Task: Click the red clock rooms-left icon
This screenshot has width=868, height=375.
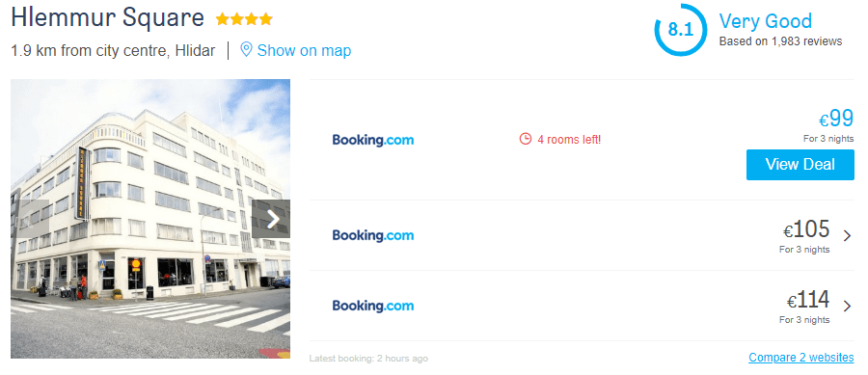Action: click(526, 139)
